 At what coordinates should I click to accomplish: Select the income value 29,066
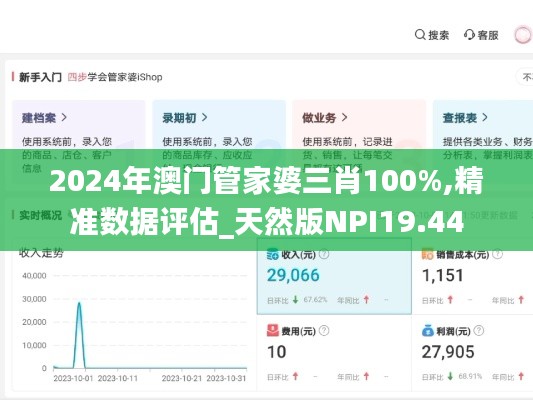pos(293,275)
